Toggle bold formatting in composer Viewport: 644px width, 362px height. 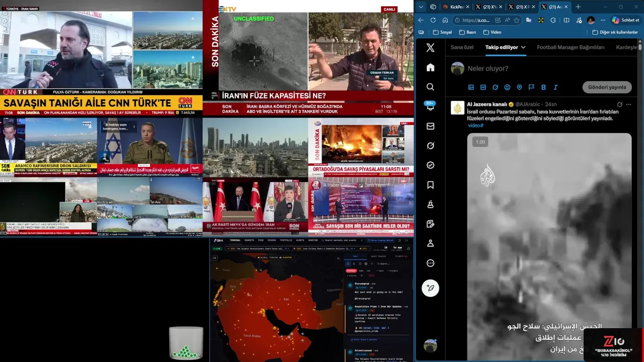click(x=543, y=87)
